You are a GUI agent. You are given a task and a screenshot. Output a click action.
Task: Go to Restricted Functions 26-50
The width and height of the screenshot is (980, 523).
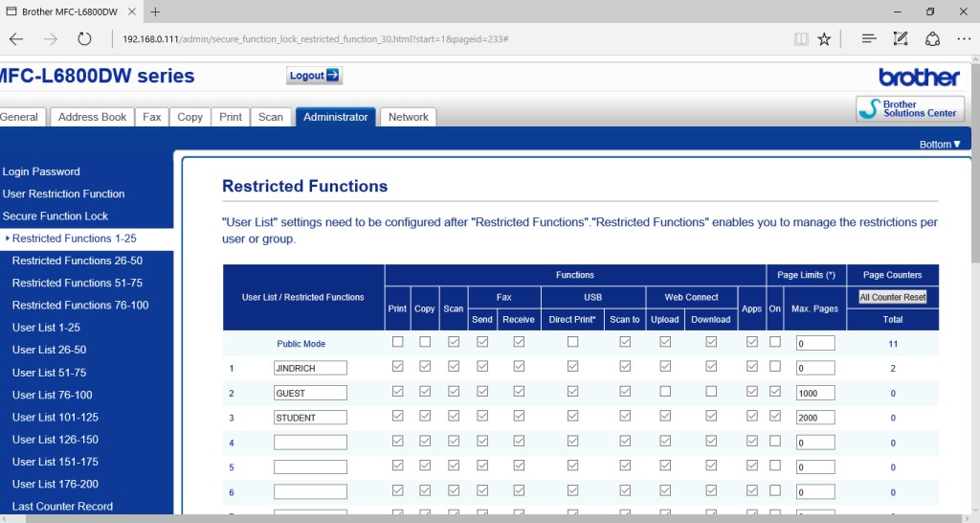pyautogui.click(x=77, y=261)
